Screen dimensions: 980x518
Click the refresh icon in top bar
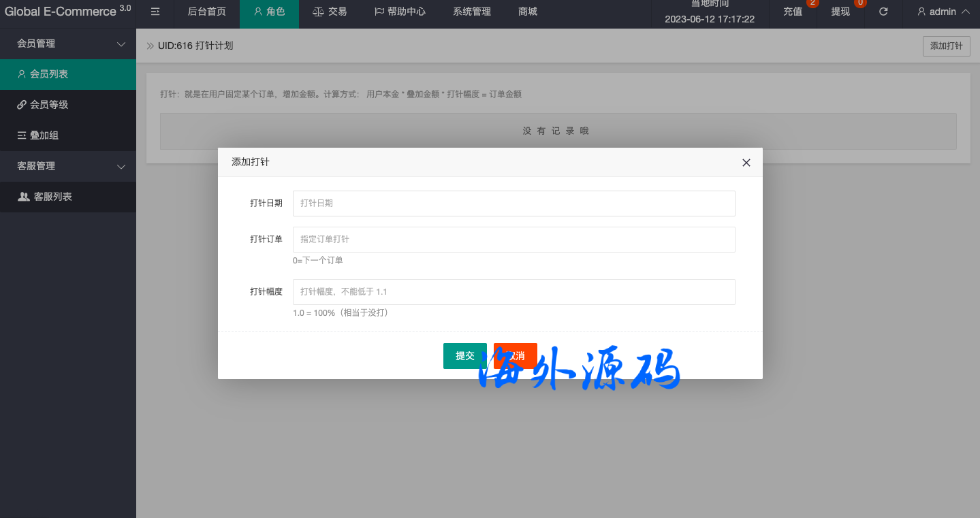(x=883, y=12)
